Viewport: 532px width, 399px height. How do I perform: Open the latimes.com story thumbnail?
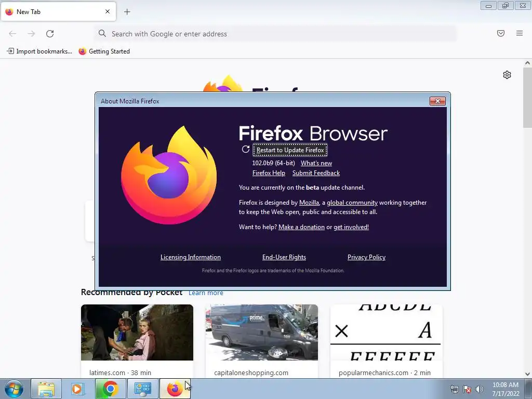pos(137,332)
